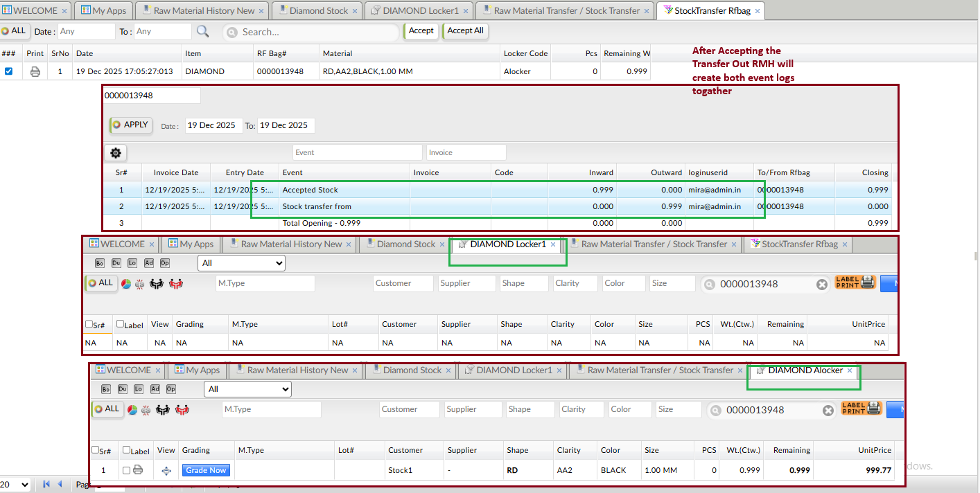Open the My Apps tab in topmost tab bar
The image size is (980, 493).
(103, 10)
